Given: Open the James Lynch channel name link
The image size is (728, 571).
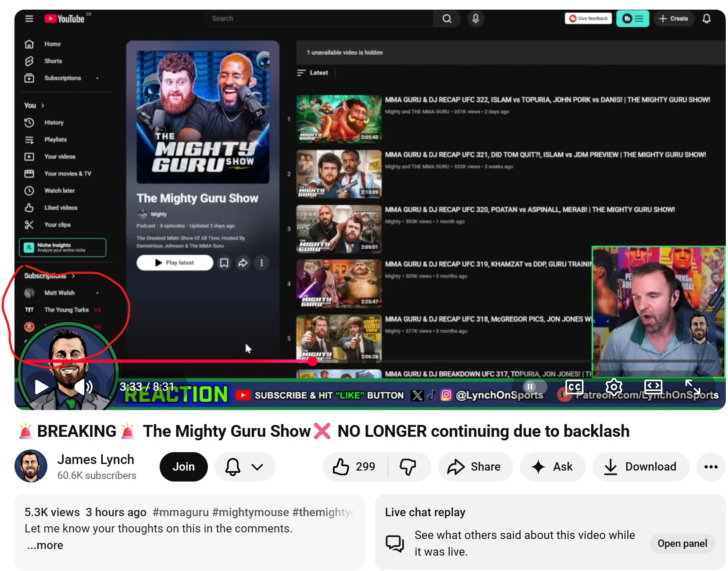Looking at the screenshot, I should tap(96, 459).
